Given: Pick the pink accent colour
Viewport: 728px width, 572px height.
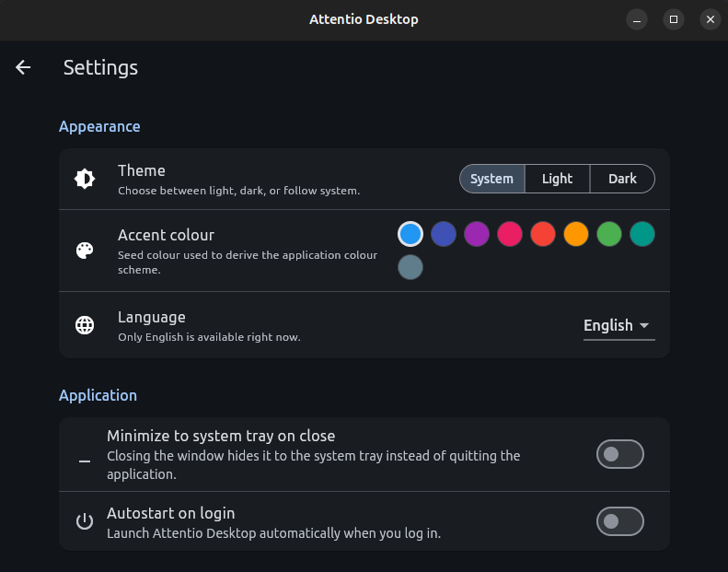Looking at the screenshot, I should [510, 234].
